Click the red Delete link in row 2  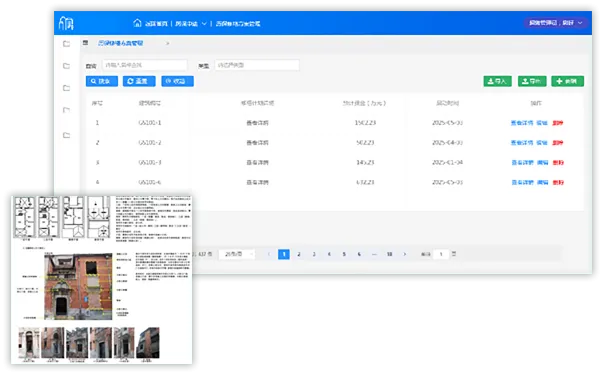(x=558, y=143)
